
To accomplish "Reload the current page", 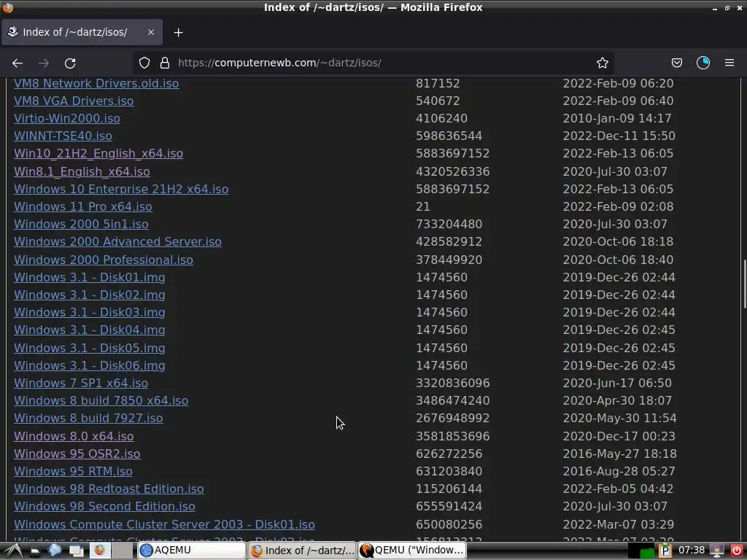I will point(70,63).
